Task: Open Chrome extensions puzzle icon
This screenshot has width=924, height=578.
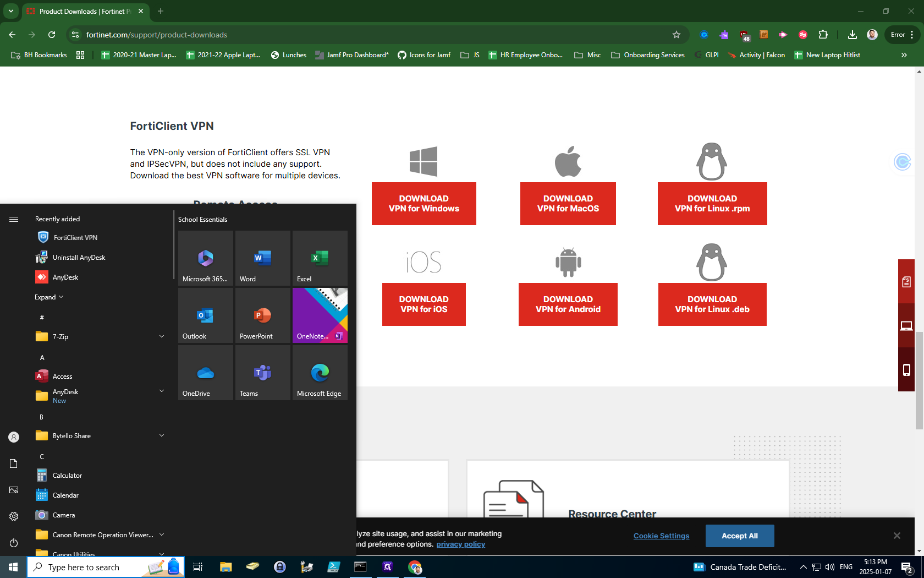Action: click(x=823, y=35)
